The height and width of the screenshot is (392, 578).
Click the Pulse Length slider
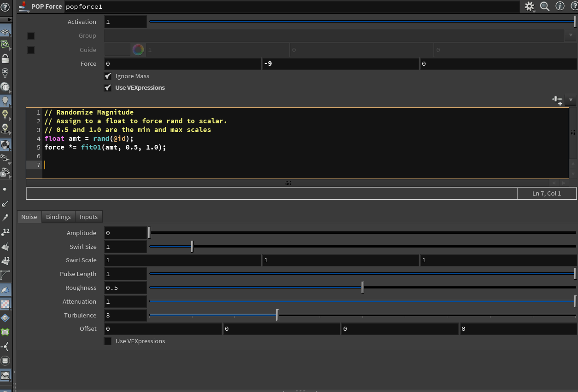pos(362,274)
